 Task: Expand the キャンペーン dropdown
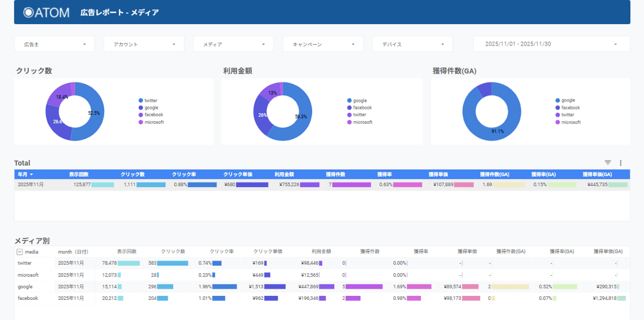323,44
